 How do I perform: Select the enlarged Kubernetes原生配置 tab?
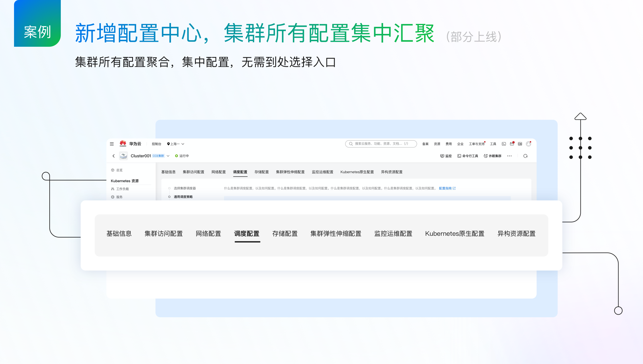click(454, 234)
